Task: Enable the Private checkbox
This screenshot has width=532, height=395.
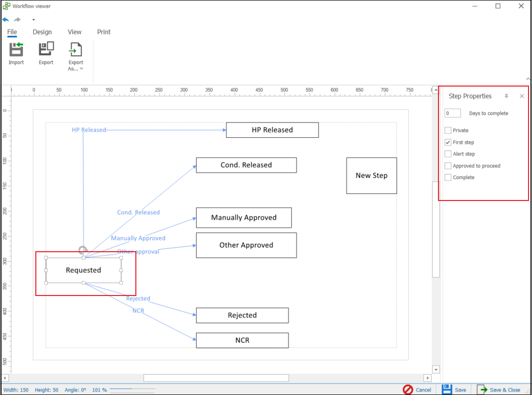Action: click(448, 130)
